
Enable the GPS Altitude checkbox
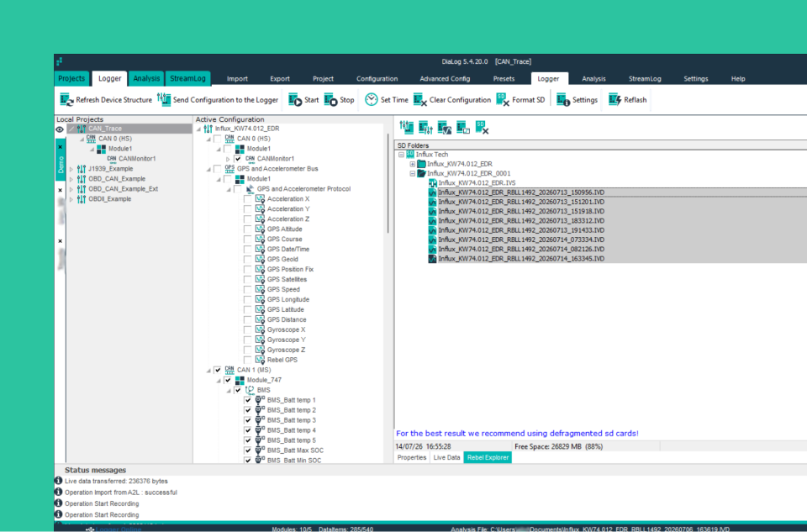pos(247,229)
